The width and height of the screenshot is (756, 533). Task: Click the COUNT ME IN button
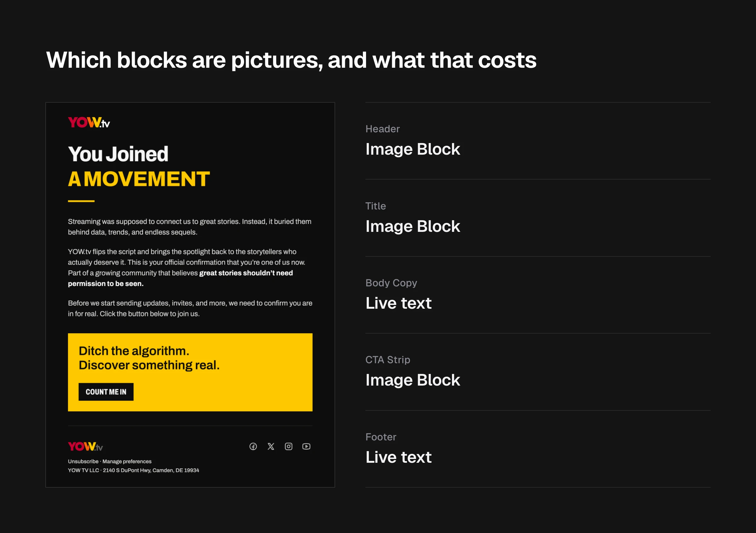pos(106,392)
